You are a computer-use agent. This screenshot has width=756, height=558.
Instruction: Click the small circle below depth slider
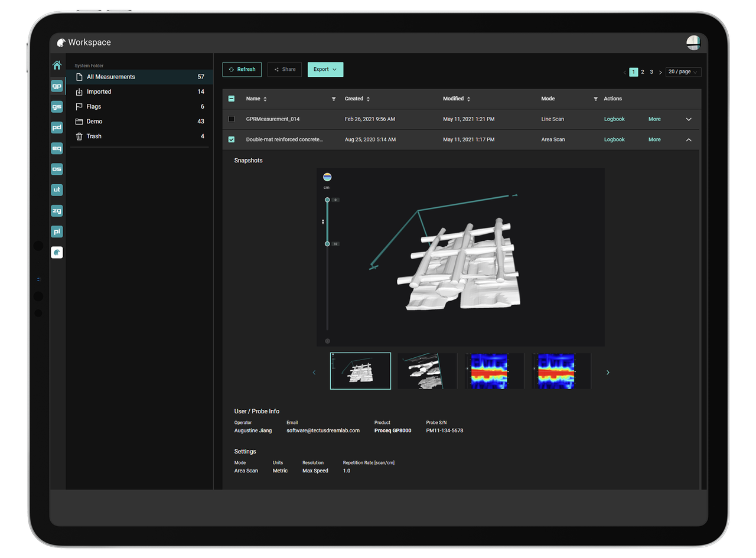[327, 341]
